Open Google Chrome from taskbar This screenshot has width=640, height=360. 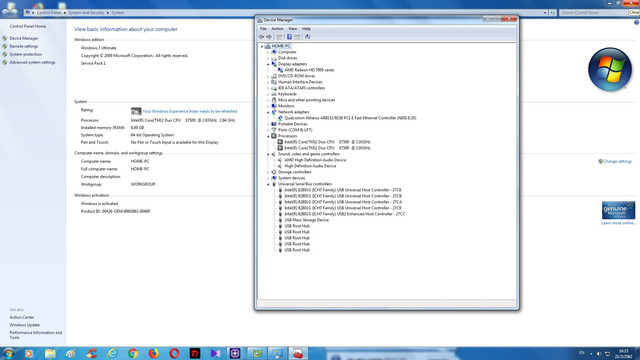(133, 353)
